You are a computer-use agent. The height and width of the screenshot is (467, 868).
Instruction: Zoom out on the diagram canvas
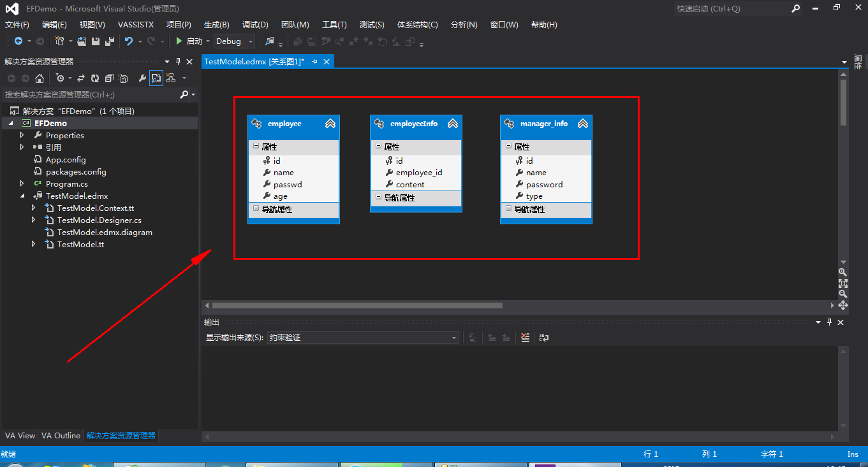[x=843, y=294]
